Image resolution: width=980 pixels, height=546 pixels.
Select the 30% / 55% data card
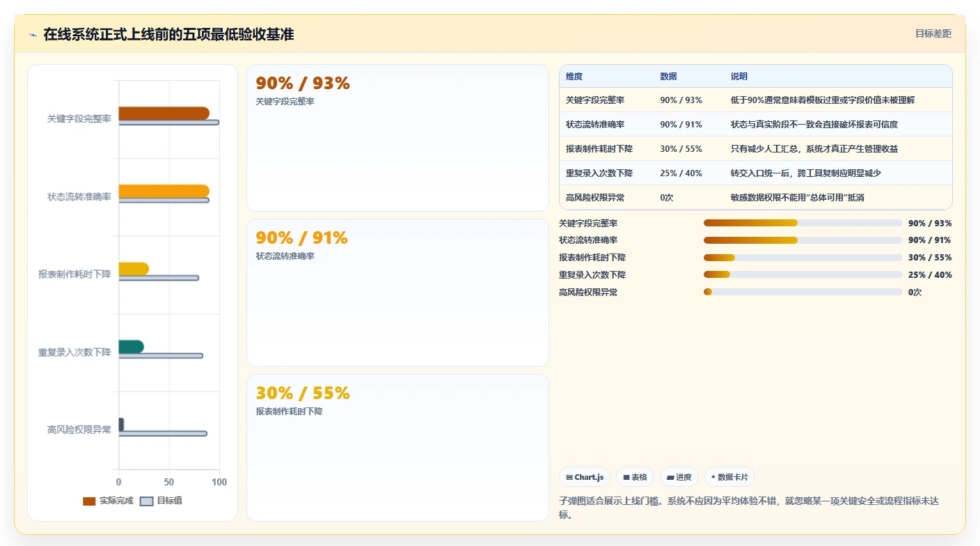tap(397, 448)
